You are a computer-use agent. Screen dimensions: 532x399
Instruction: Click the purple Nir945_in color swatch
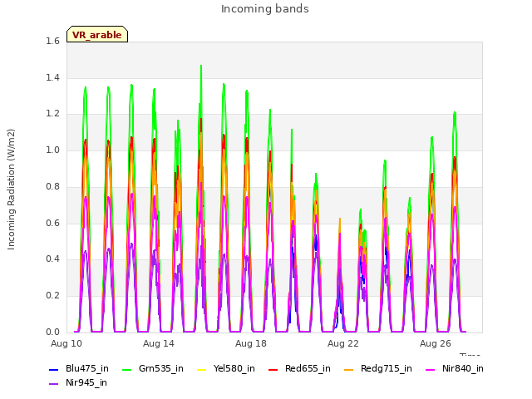(53, 384)
